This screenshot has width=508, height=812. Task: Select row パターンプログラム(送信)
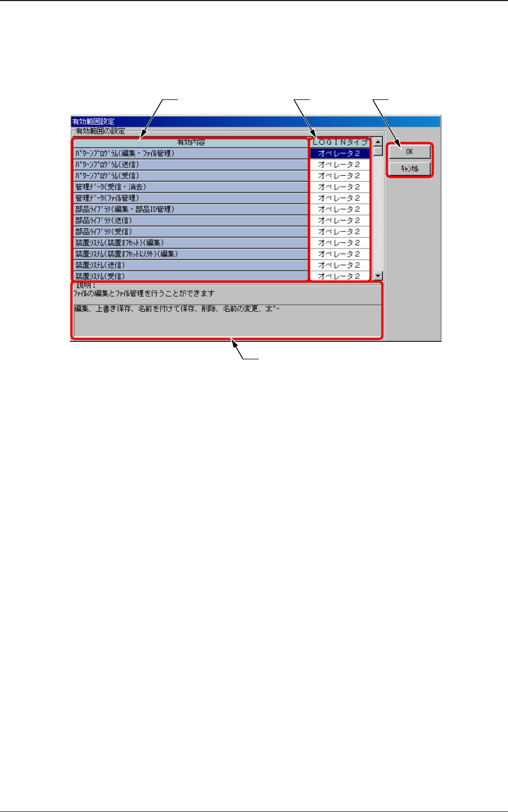(x=191, y=164)
